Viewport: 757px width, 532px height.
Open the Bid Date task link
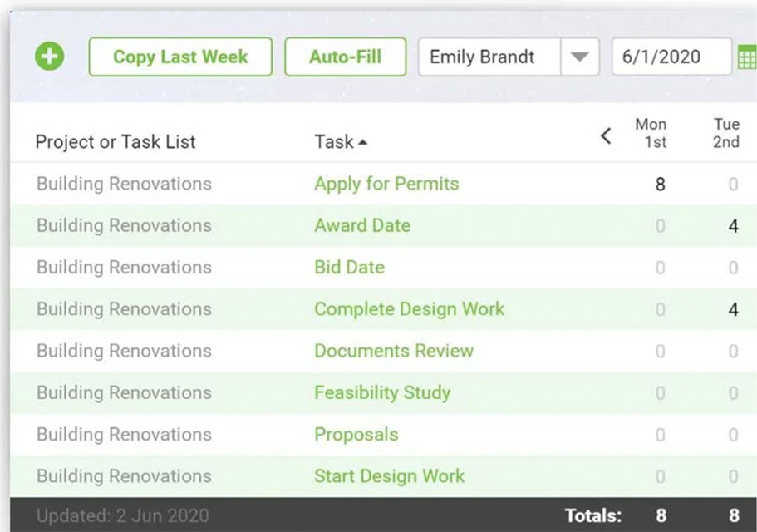[x=350, y=268]
